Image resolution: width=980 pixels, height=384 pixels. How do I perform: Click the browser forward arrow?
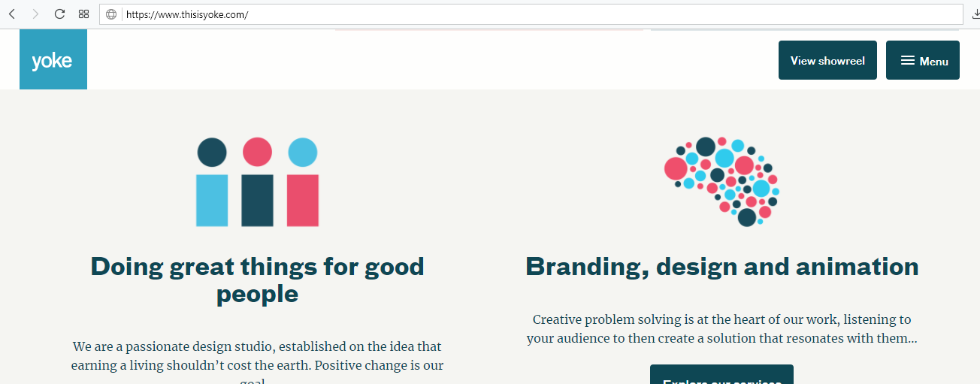coord(35,14)
